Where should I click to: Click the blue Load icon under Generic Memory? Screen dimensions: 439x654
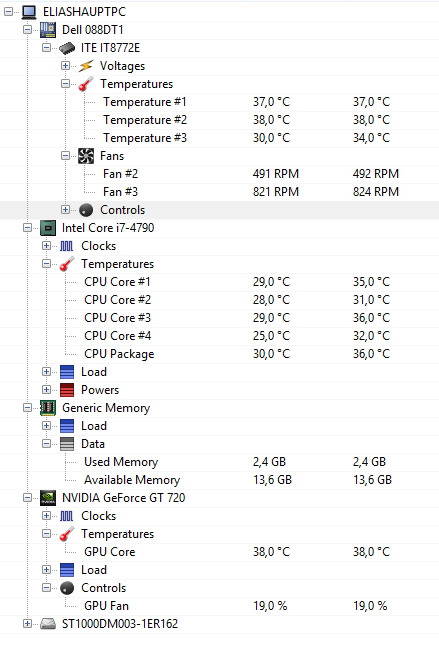point(67,426)
